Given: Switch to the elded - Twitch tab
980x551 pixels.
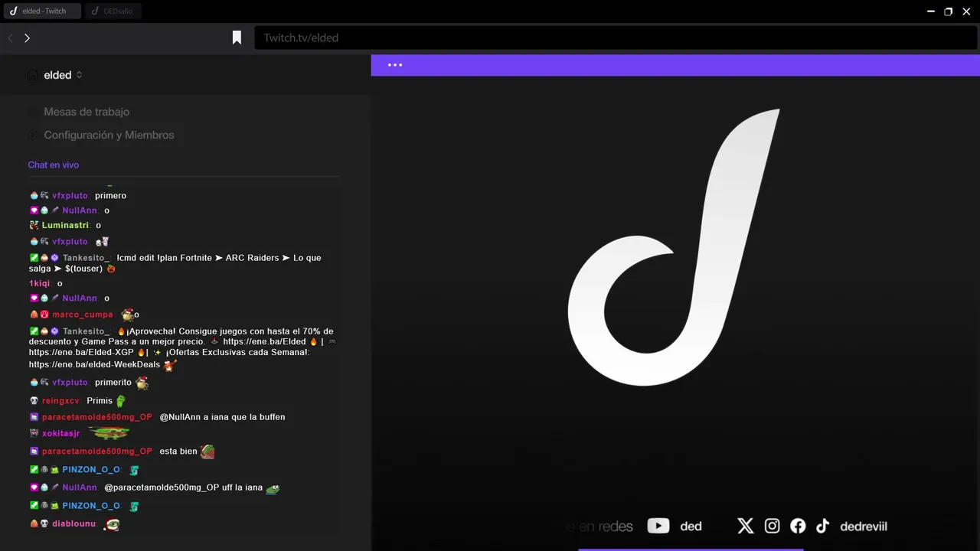Looking at the screenshot, I should [41, 11].
